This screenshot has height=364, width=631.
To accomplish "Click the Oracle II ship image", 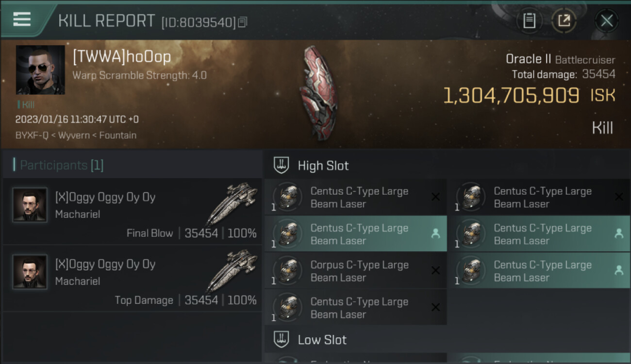I will click(x=318, y=93).
